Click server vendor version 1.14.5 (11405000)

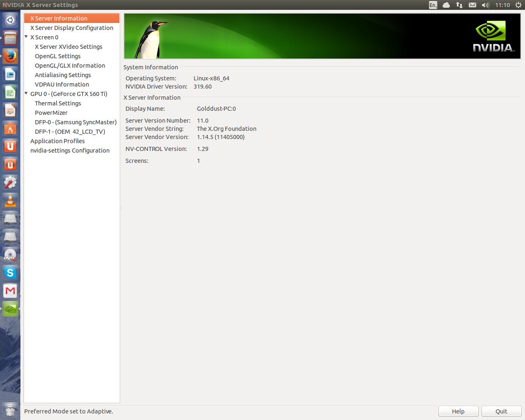(x=221, y=137)
